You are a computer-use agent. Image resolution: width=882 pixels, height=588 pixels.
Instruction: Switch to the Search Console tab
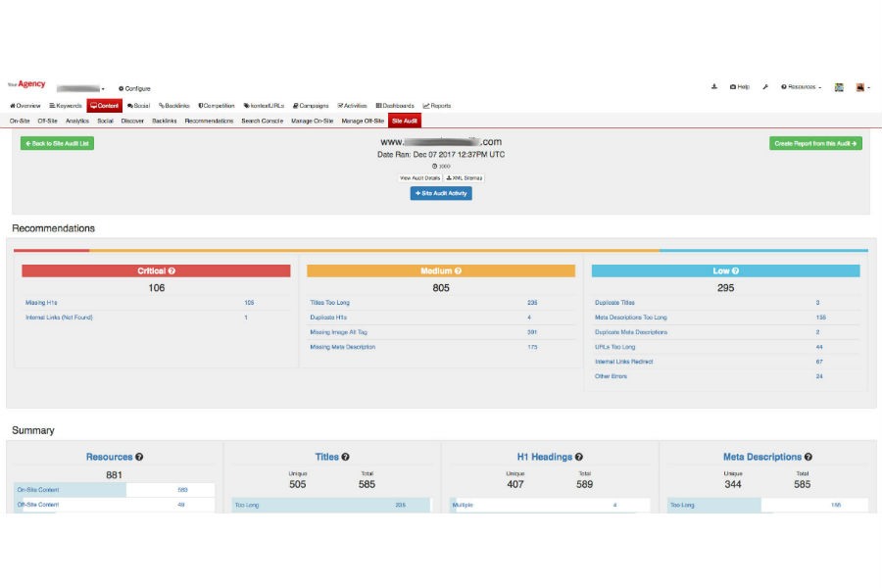(262, 121)
